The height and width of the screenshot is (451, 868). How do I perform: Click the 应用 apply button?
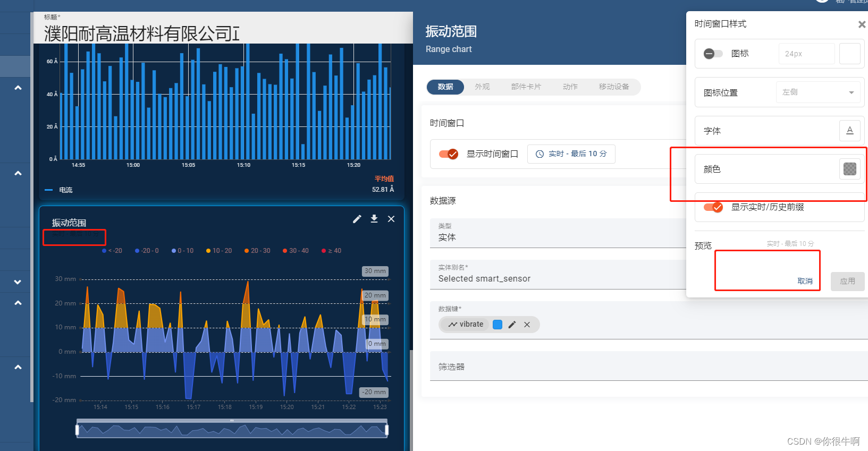[x=847, y=281]
